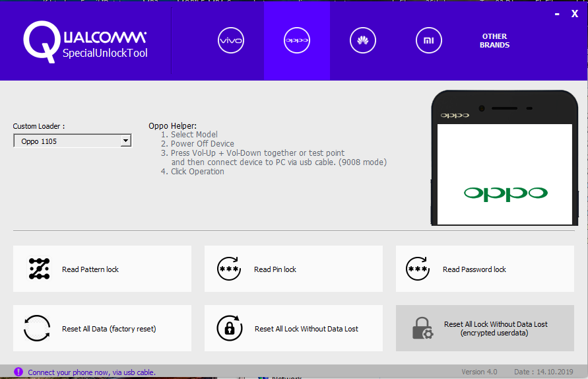Open the Other Brands tab
588x379 pixels.
tap(494, 40)
